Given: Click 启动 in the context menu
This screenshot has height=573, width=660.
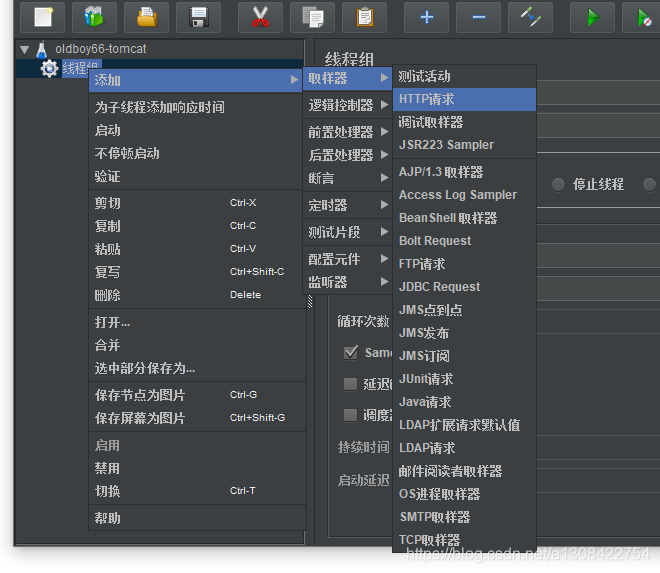Looking at the screenshot, I should tap(197, 130).
